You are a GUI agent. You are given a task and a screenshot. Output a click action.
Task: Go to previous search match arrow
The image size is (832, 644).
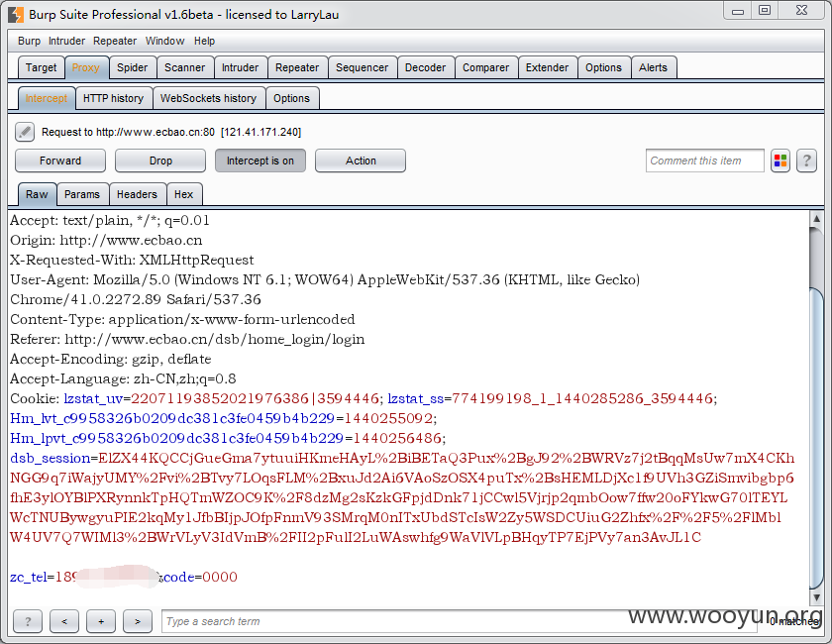(x=64, y=621)
